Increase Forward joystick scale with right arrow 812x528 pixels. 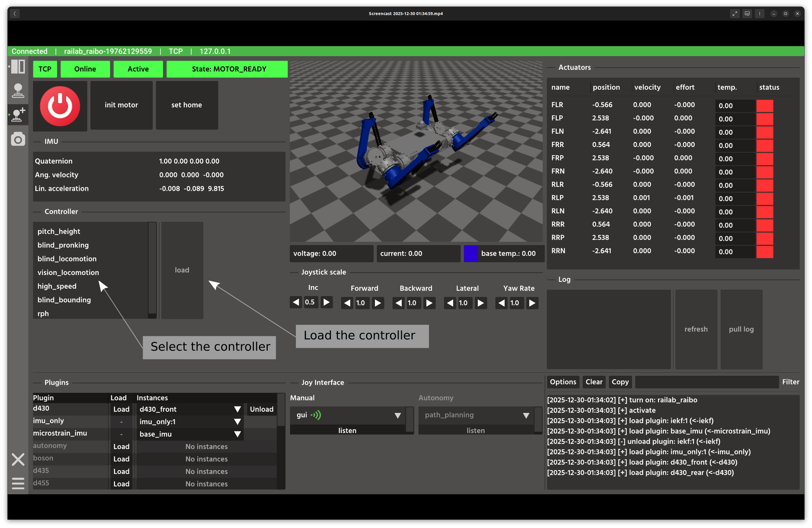click(x=378, y=303)
